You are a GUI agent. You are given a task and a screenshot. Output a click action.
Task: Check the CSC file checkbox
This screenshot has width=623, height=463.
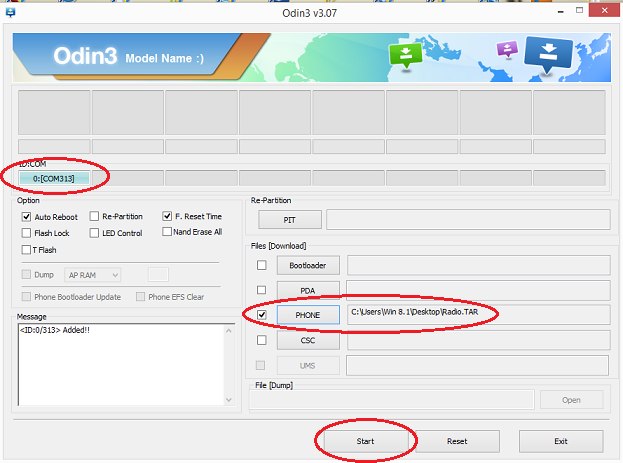click(x=261, y=340)
